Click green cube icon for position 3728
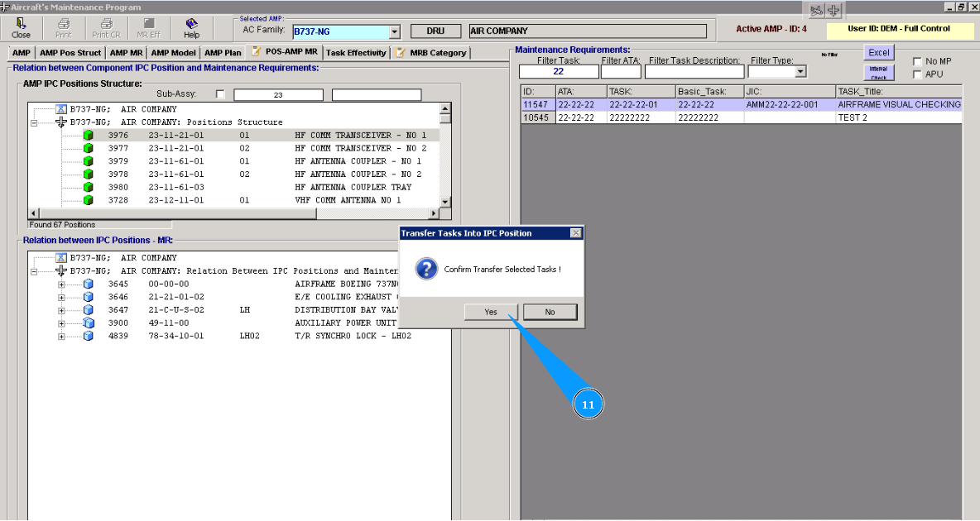This screenshot has width=980, height=521. pos(89,201)
